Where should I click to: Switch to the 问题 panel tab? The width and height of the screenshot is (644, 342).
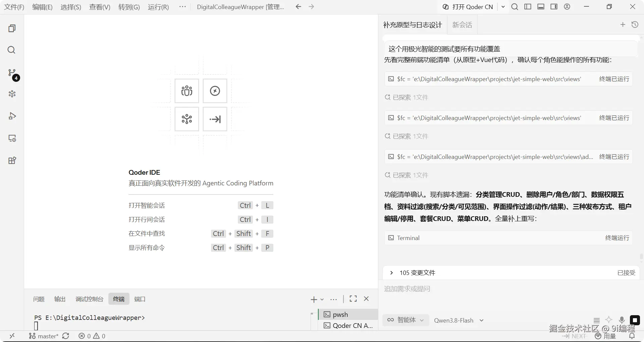[x=39, y=299]
